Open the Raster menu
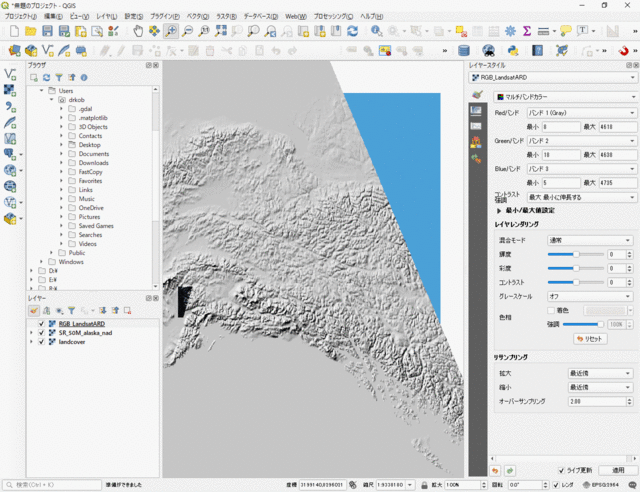The width and height of the screenshot is (640, 492). [227, 16]
